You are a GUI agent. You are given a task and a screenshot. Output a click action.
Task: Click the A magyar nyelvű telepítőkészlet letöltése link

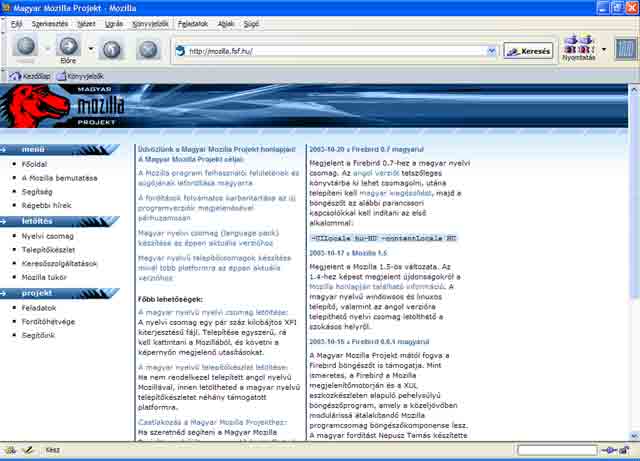tap(213, 367)
